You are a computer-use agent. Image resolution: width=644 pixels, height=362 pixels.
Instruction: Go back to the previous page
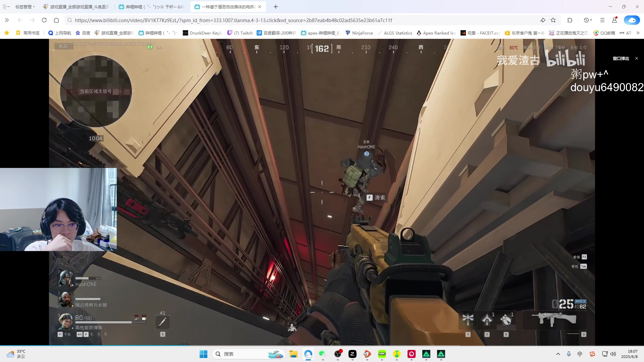[20, 20]
